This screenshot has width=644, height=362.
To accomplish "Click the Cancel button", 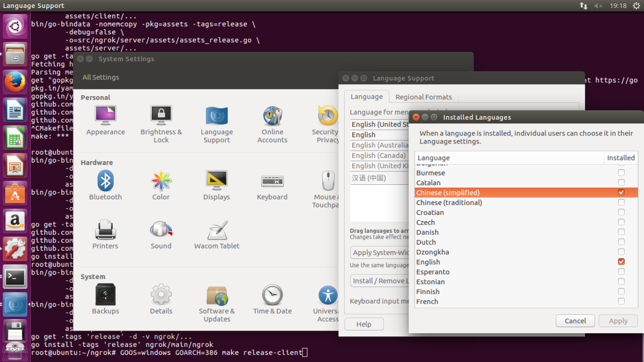I will click(x=575, y=321).
